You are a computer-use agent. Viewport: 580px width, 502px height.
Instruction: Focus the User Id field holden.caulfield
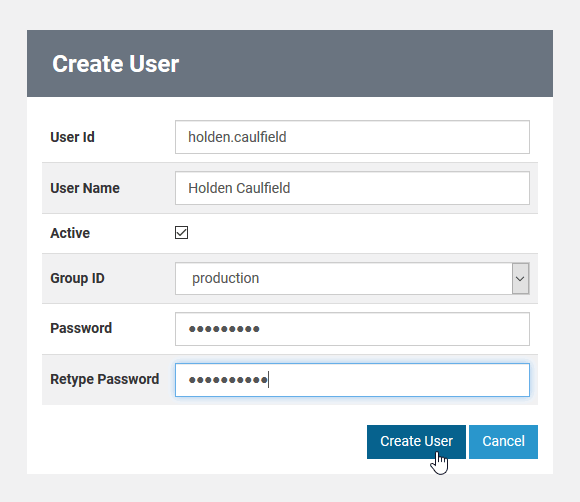[x=352, y=137]
